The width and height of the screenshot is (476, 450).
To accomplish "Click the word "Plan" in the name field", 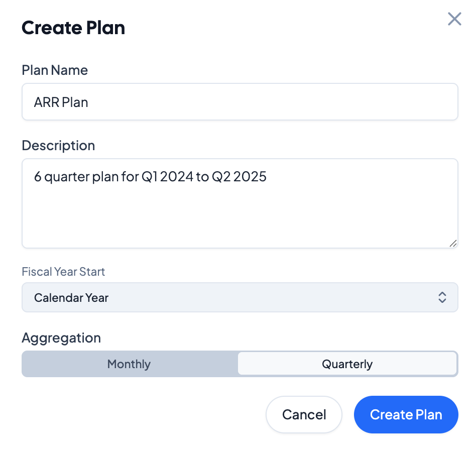I will [x=74, y=102].
